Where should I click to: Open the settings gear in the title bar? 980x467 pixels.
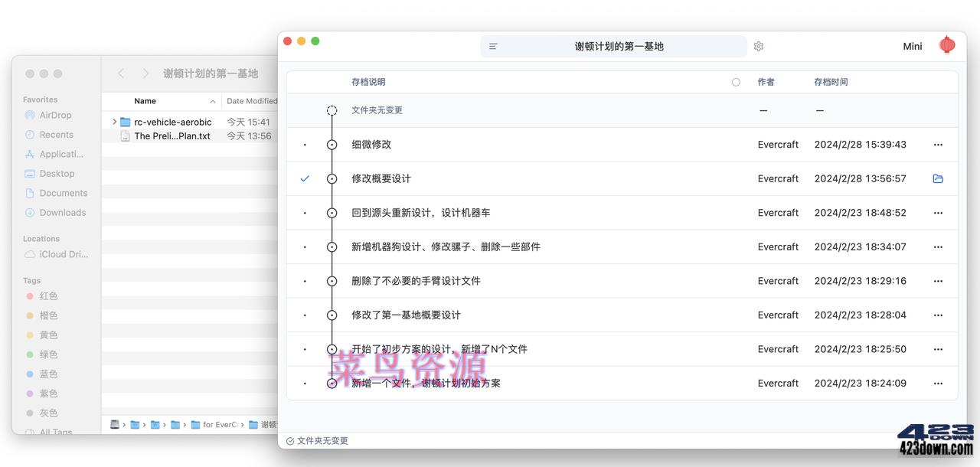758,46
